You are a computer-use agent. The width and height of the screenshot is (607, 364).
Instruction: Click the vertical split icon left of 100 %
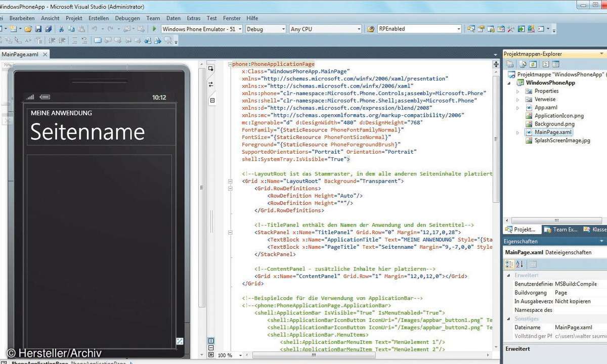211,340
